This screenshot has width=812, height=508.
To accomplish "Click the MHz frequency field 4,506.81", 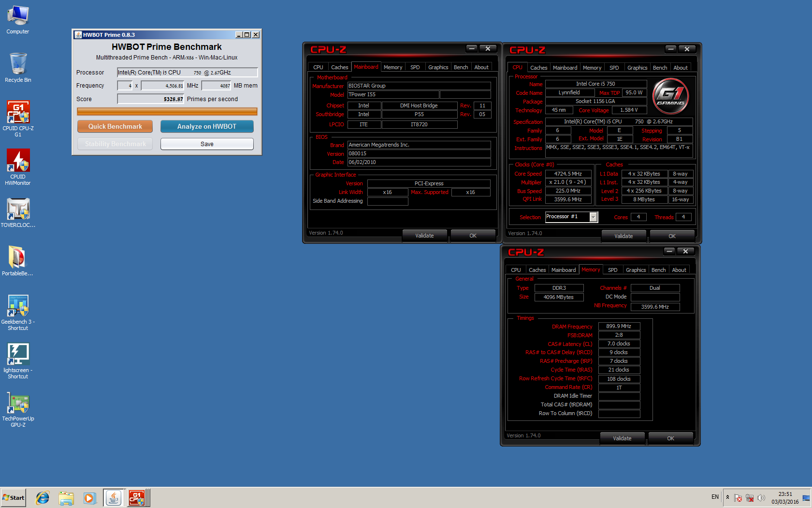I will (162, 86).
